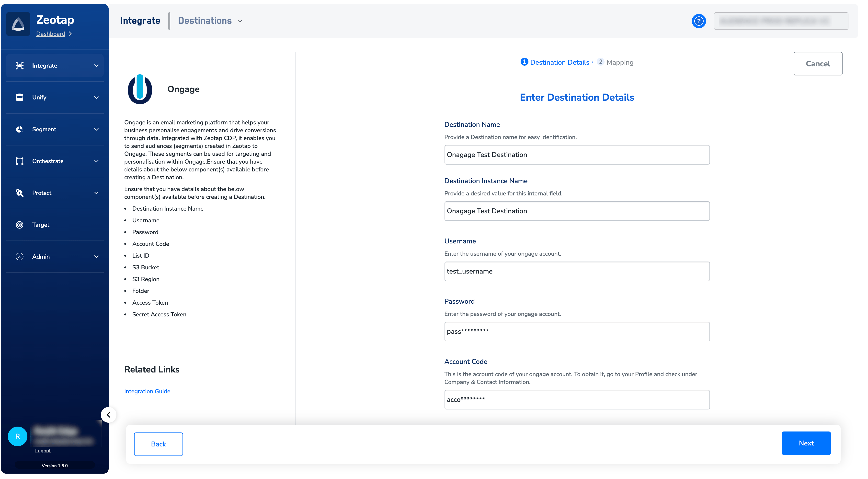Image resolution: width=868 pixels, height=479 pixels.
Task: Expand the Orchestrate menu chevron
Action: coord(96,161)
